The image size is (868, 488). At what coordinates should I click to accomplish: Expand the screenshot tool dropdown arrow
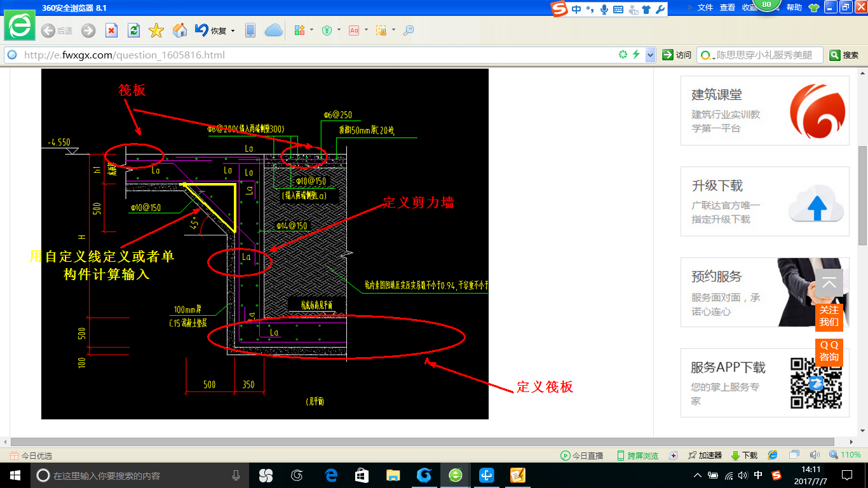coord(393,30)
